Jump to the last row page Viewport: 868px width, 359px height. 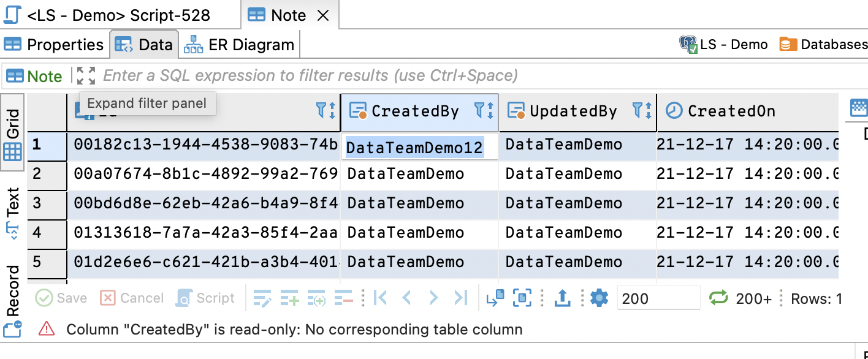coord(460,298)
